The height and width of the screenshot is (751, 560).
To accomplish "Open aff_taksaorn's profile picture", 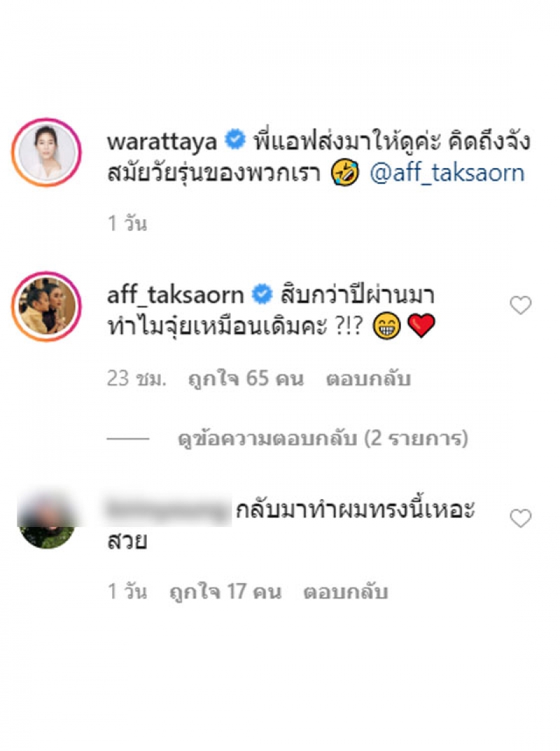I will (x=46, y=307).
